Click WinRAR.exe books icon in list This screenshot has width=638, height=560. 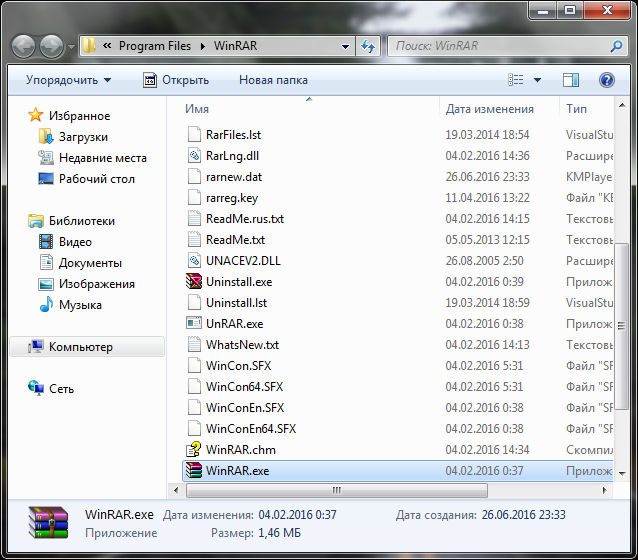coord(194,470)
